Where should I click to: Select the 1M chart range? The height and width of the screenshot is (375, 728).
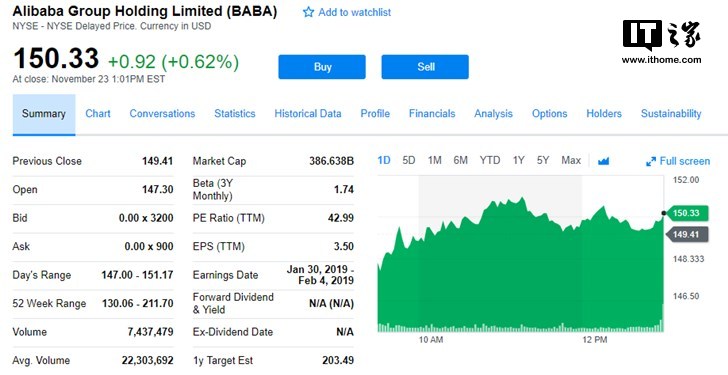(435, 161)
